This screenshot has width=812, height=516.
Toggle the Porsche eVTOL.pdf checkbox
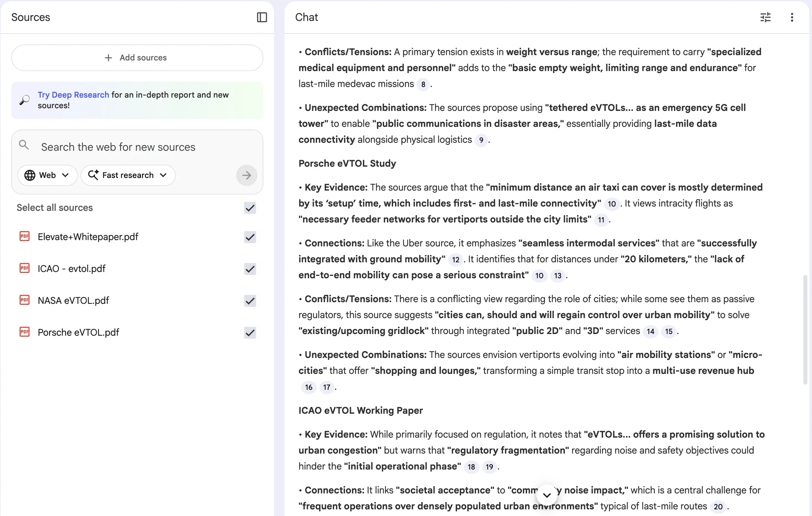click(x=250, y=332)
